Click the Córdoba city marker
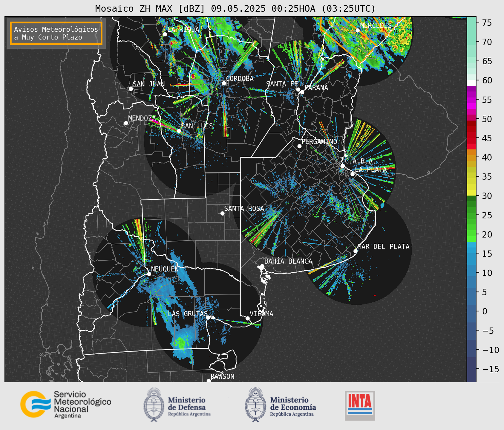This screenshot has height=430, width=504. tap(224, 83)
